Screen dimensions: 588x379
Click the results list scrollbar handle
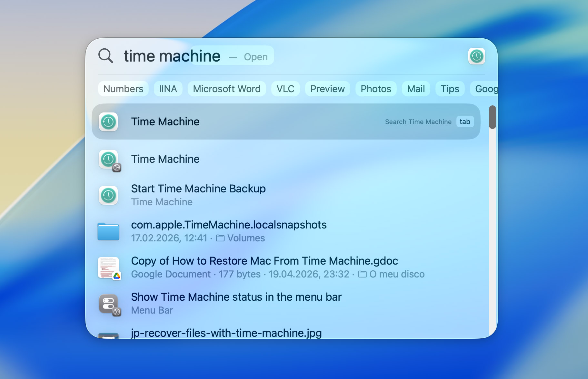(492, 117)
